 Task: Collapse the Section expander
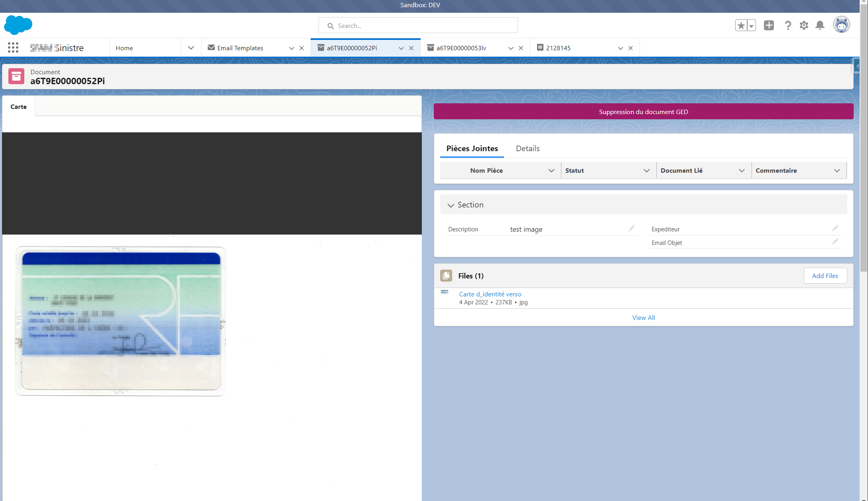coord(451,205)
